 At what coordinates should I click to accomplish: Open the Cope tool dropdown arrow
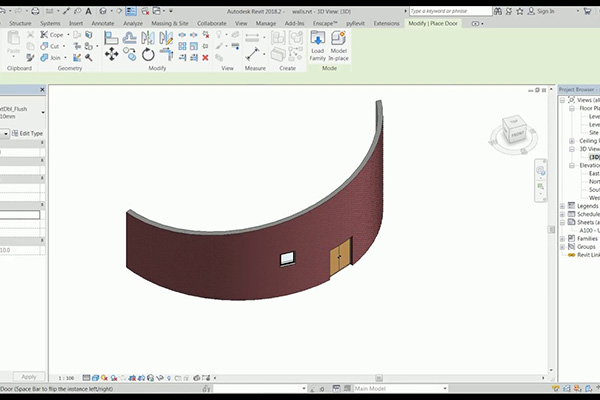68,35
